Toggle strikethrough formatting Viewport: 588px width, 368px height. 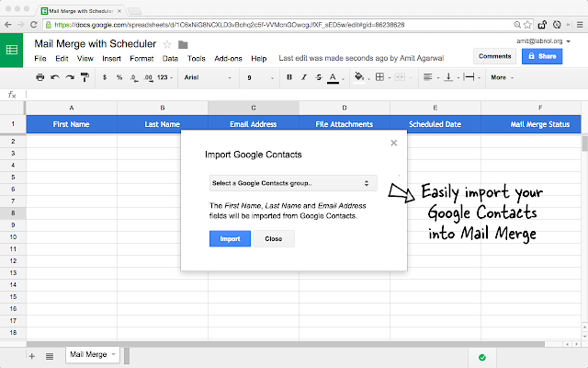319,77
